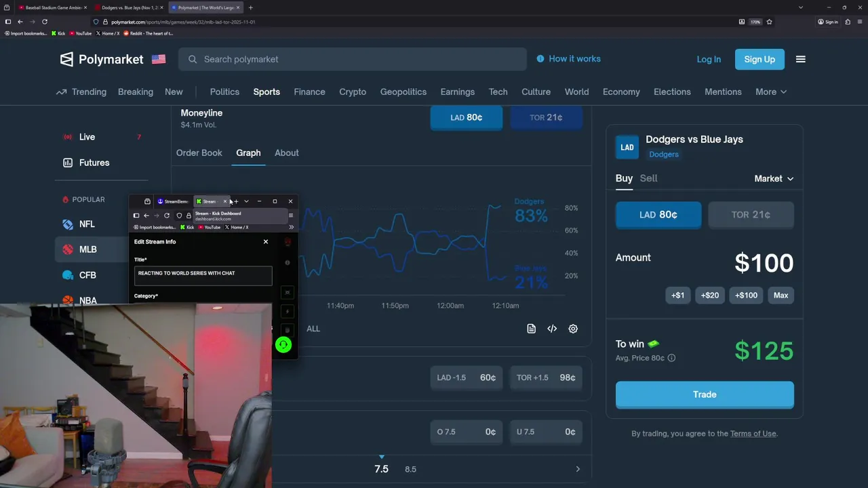Viewport: 868px width, 488px height.
Task: Click green headset support button
Action: (x=283, y=345)
